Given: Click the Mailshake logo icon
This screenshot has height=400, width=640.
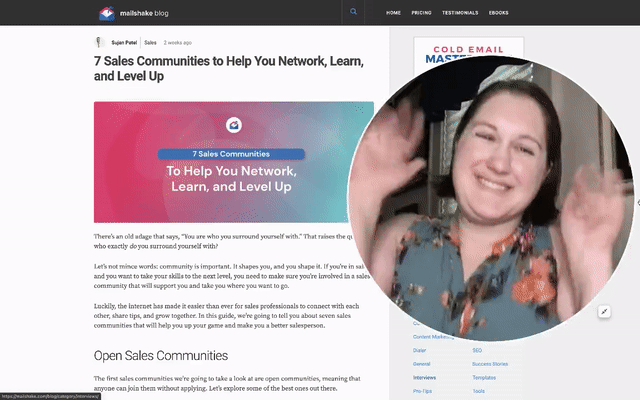Looking at the screenshot, I should click(x=107, y=13).
